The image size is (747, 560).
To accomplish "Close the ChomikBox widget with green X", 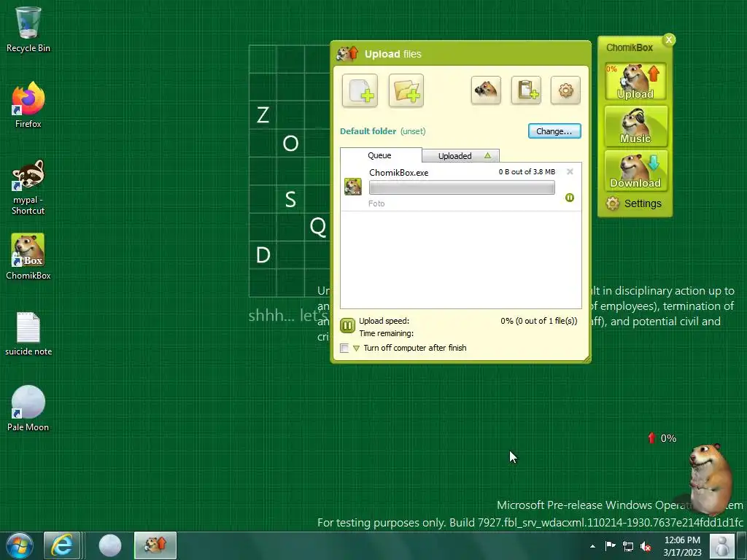I will pyautogui.click(x=669, y=39).
